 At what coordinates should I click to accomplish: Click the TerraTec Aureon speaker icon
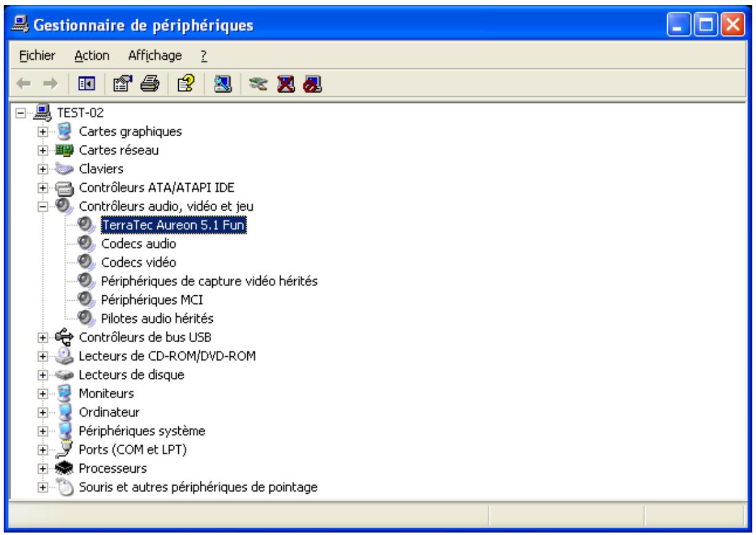click(88, 225)
